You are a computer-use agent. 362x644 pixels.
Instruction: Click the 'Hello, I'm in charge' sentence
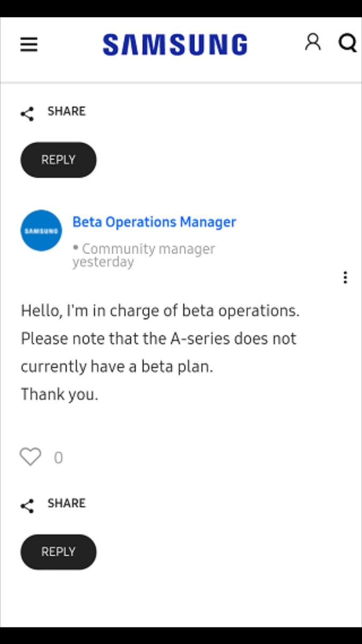click(x=160, y=311)
